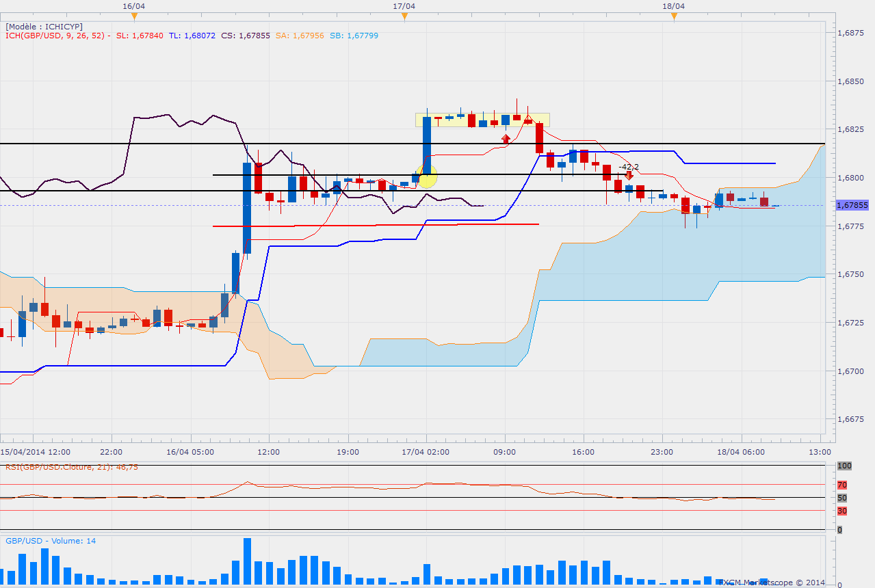Viewport: 875px width, 588px height.
Task: Click the 16/04 05:00 time label
Action: (x=190, y=452)
